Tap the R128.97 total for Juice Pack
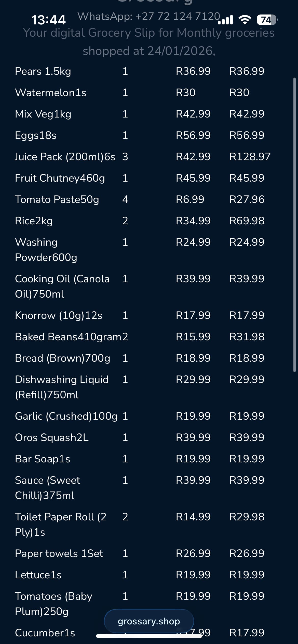Viewport: 298px width, 644px height. tap(250, 157)
